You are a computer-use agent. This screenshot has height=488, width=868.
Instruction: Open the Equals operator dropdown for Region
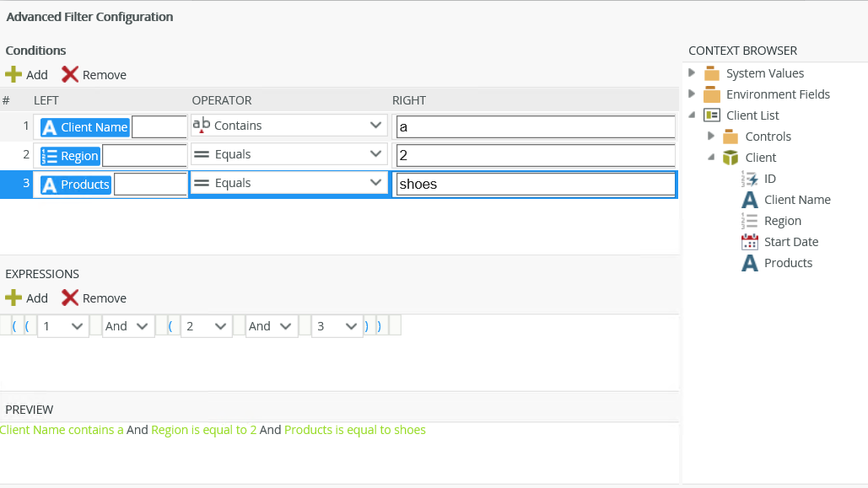click(376, 154)
